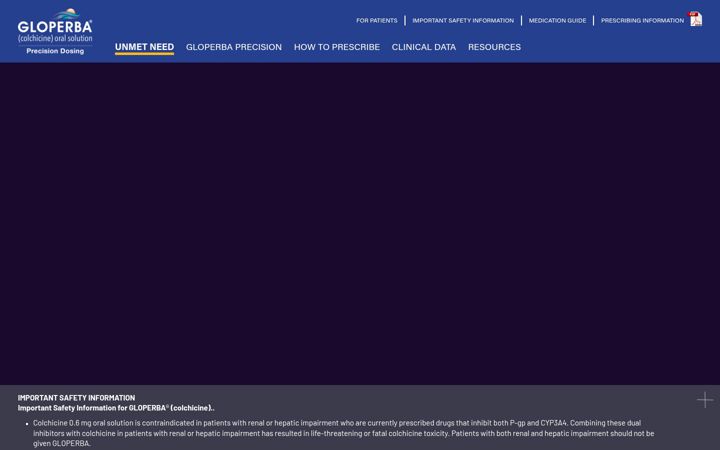Viewport: 720px width, 450px height.
Task: Go to Gloperba Precision menu item
Action: pos(234,47)
